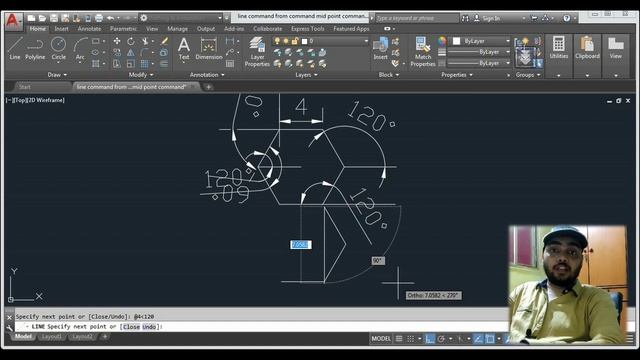Switch to the Manage ribbon tab
Image resolution: width=640 pixels, height=360 pixels.
point(178,29)
